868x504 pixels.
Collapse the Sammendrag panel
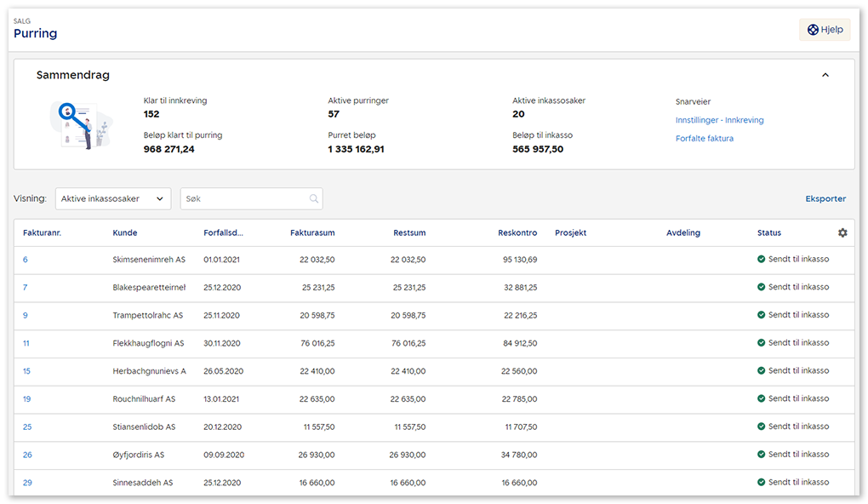[x=825, y=75]
